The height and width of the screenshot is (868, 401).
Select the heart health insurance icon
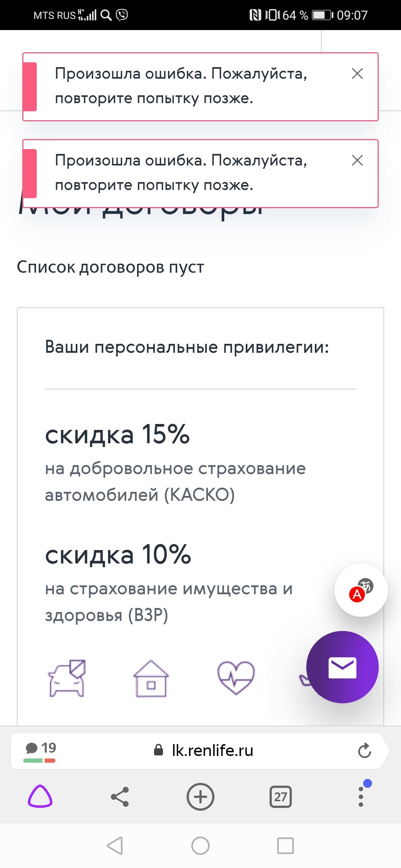click(236, 678)
